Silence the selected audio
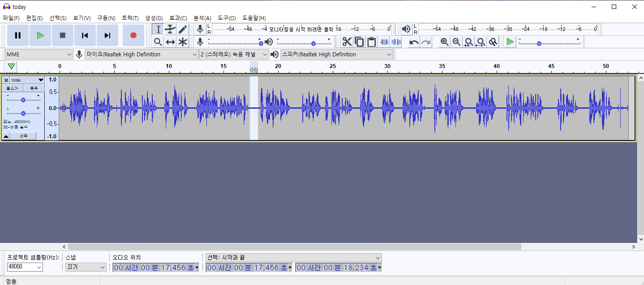 pyautogui.click(x=396, y=42)
